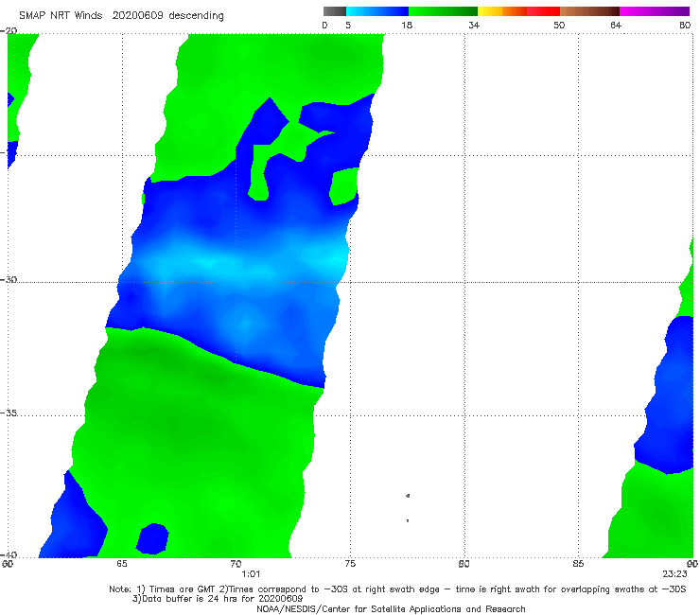
Task: Click the title 'SMAP NRT Winds 20200609 descending'
Action: pyautogui.click(x=121, y=16)
